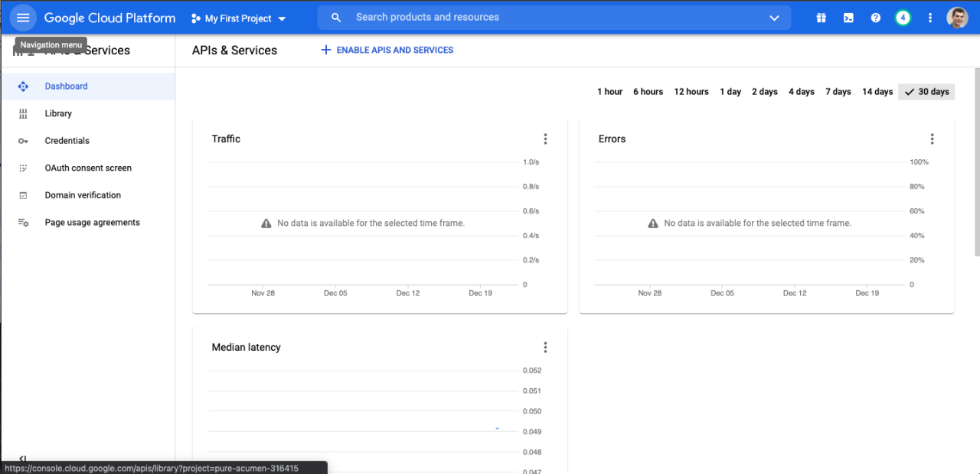The width and height of the screenshot is (980, 474).
Task: Click the plus icon beside Enable APIs
Action: tap(325, 50)
